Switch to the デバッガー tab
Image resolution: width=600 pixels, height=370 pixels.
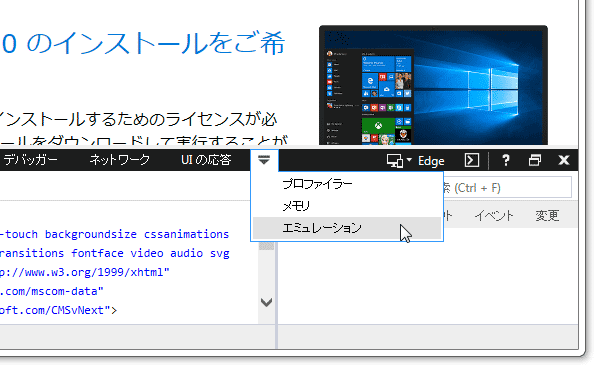click(30, 160)
